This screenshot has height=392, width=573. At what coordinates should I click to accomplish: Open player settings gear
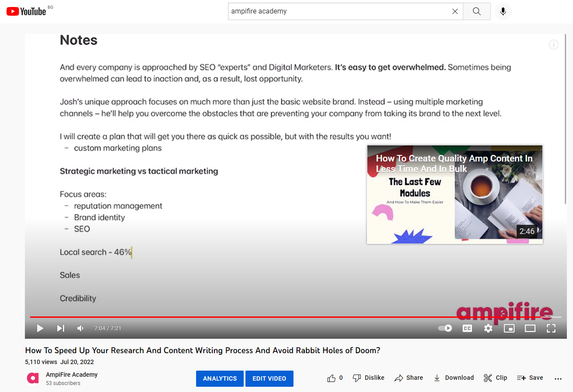click(x=488, y=328)
